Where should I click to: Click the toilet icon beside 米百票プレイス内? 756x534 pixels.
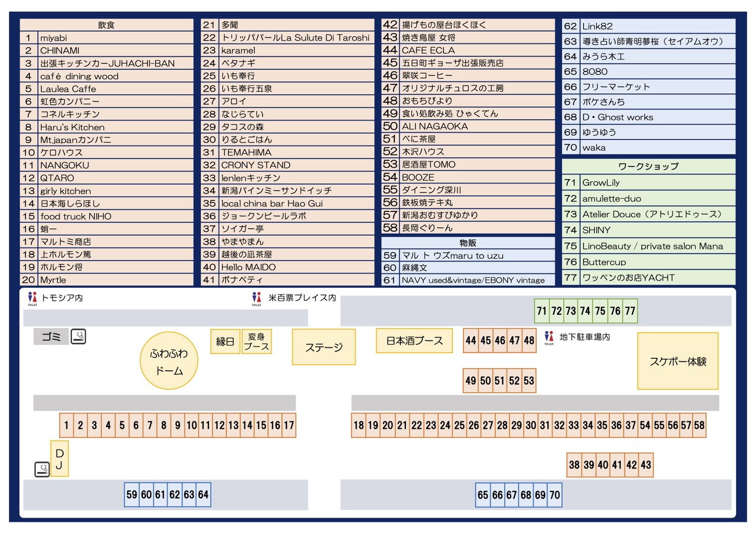(257, 299)
